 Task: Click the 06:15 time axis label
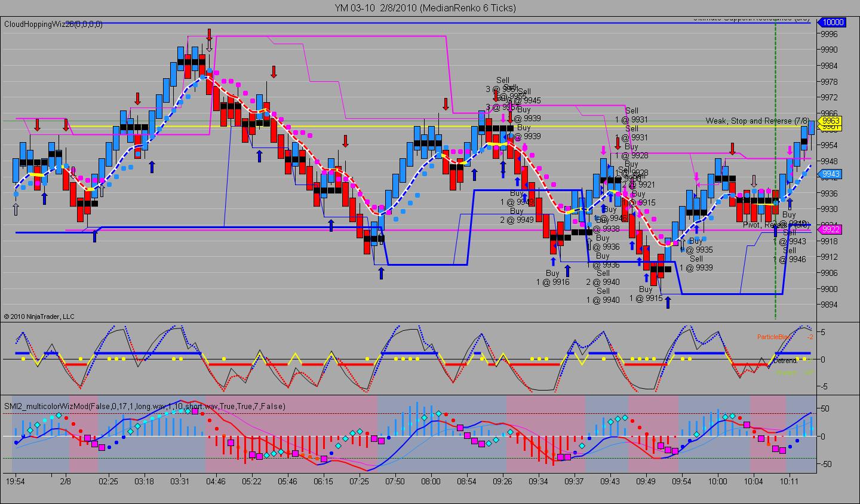point(323,481)
